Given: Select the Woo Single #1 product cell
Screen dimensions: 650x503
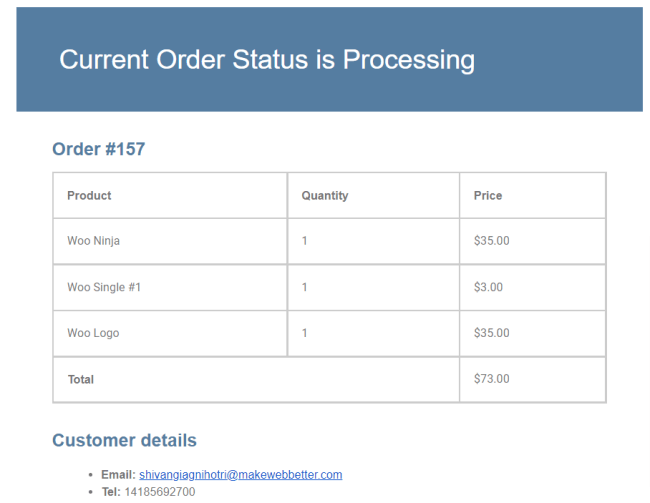Looking at the screenshot, I should 104,287.
